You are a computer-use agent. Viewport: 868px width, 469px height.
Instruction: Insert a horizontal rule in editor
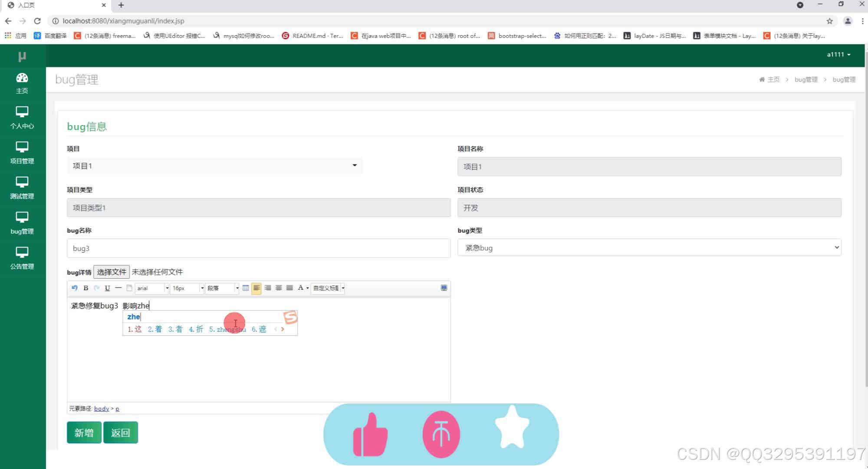pos(118,288)
